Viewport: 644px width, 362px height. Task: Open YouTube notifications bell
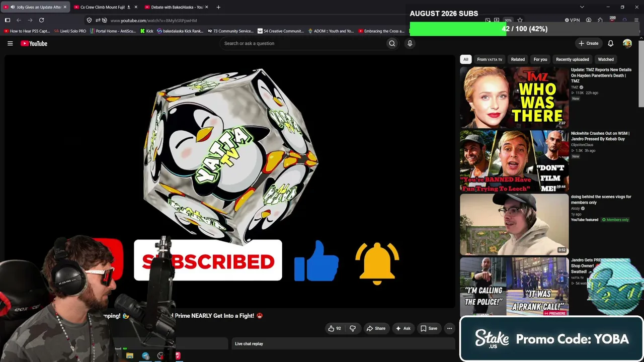pos(610,44)
